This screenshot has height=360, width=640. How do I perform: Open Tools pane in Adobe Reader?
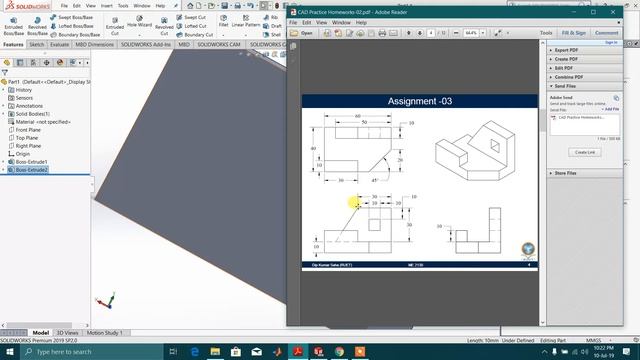546,33
